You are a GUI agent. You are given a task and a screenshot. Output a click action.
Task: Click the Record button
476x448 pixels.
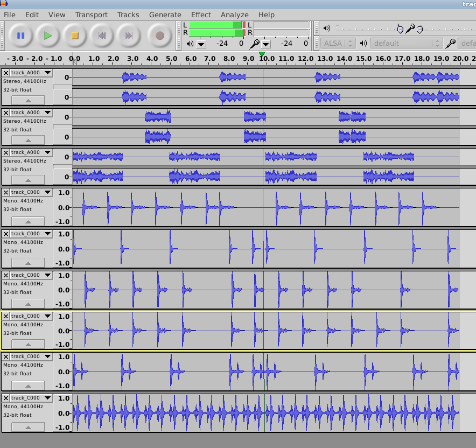[x=160, y=36]
